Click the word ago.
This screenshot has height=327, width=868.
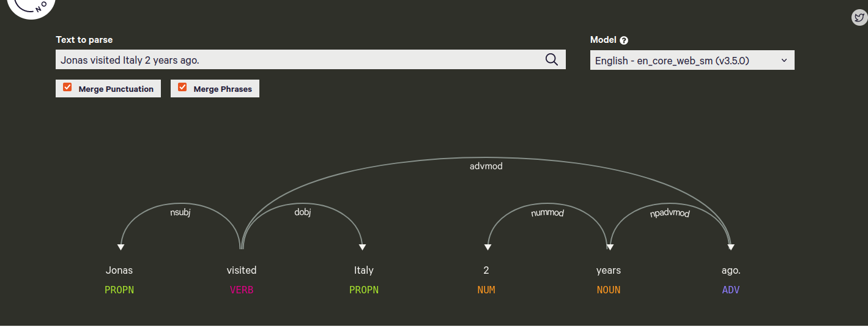pyautogui.click(x=731, y=270)
